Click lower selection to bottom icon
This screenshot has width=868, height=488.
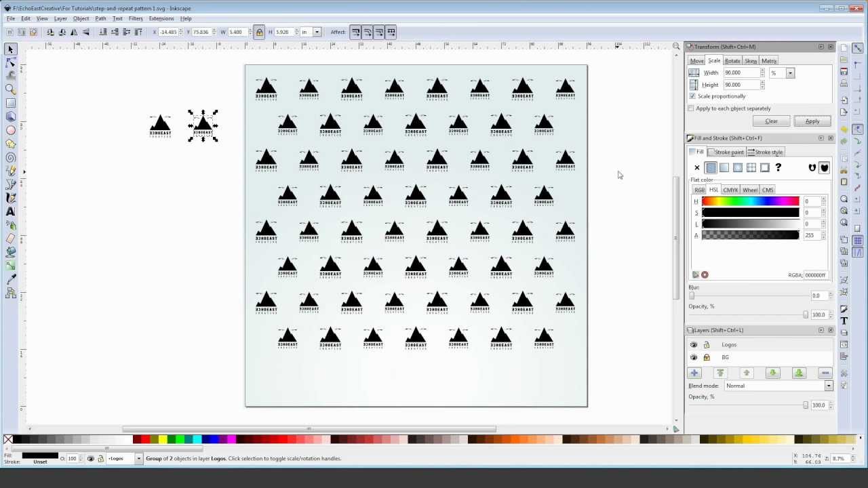(x=103, y=32)
